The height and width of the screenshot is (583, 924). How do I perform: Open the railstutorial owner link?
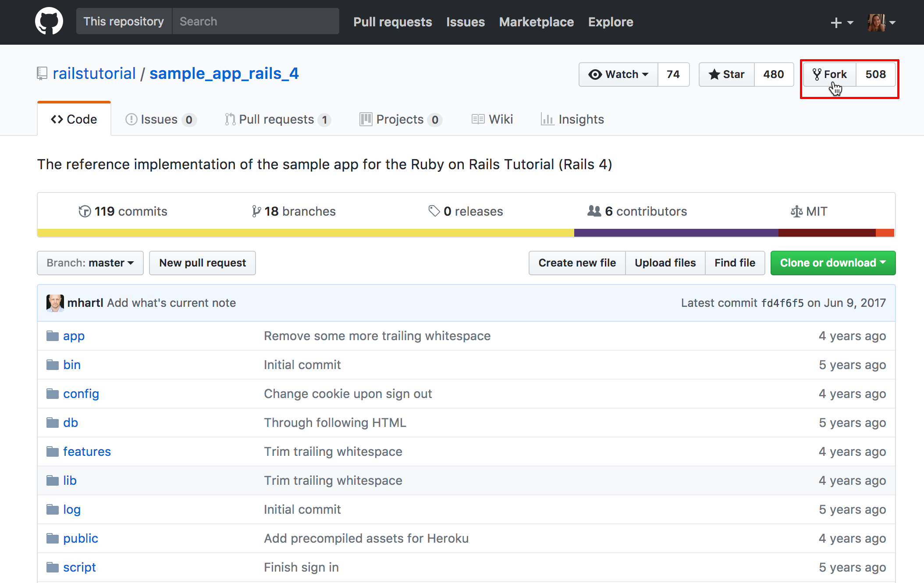94,73
